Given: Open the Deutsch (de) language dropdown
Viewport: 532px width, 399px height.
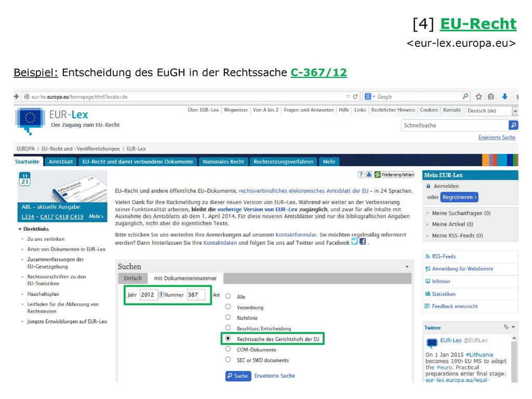Looking at the screenshot, I should click(x=492, y=111).
